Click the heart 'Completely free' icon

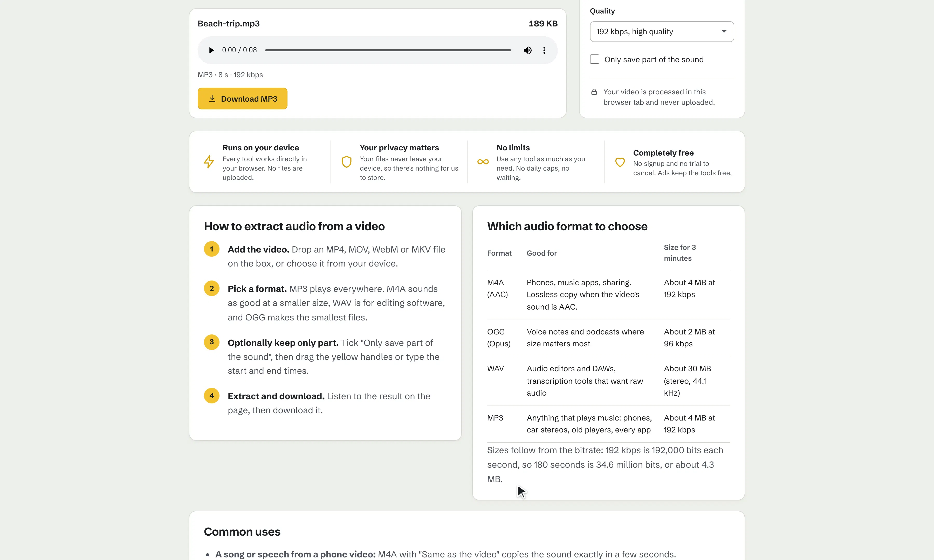pos(620,162)
